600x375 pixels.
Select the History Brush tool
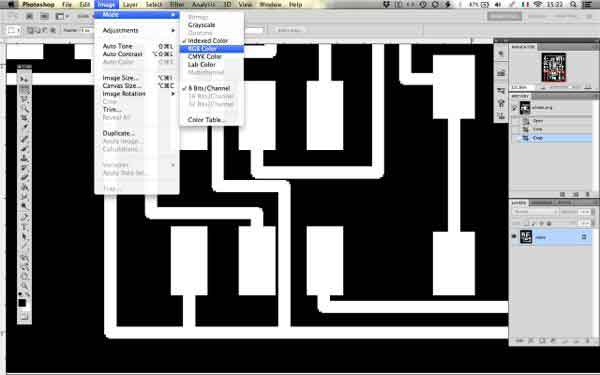[24, 168]
